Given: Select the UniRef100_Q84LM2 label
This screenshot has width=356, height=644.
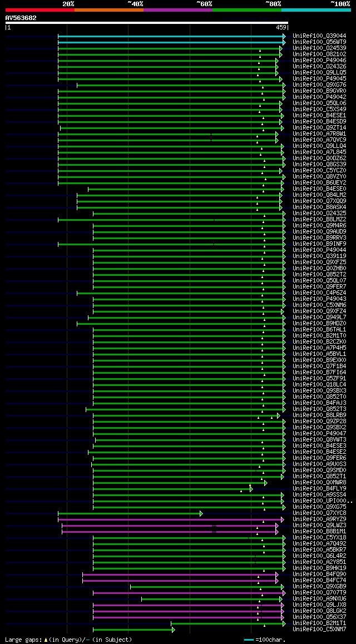Looking at the screenshot, I should [319, 195].
